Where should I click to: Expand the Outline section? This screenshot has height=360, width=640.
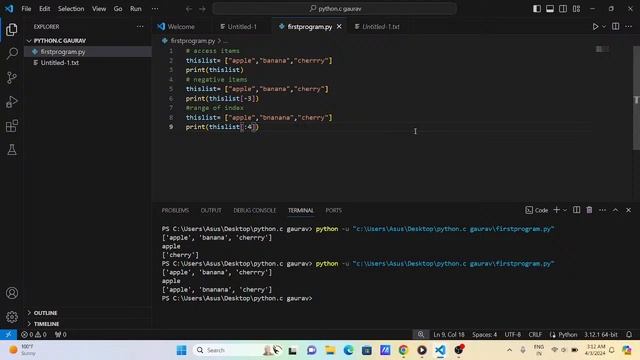click(45, 313)
